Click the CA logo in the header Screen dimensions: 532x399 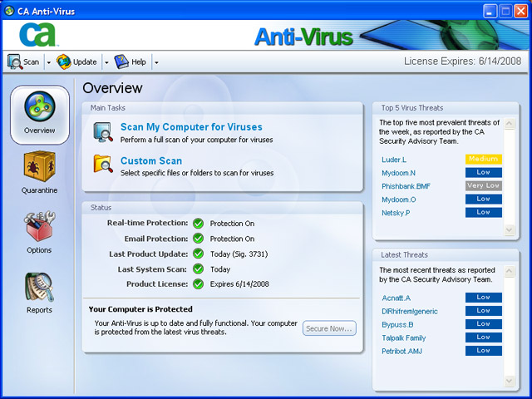37,35
